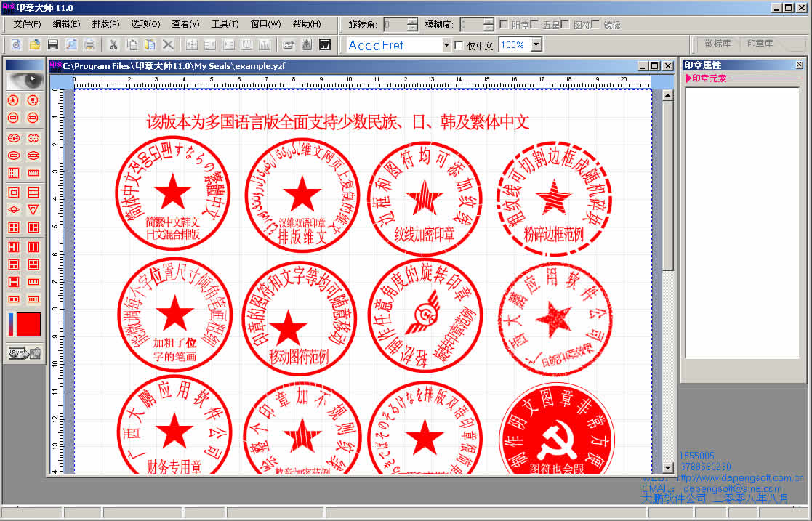Toggle the 镜像 mirror checkbox
Image resolution: width=812 pixels, height=521 pixels.
596,25
